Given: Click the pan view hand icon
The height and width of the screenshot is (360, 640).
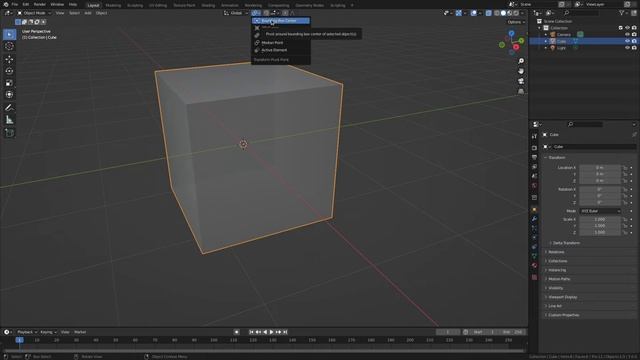Looking at the screenshot, I should [521, 71].
